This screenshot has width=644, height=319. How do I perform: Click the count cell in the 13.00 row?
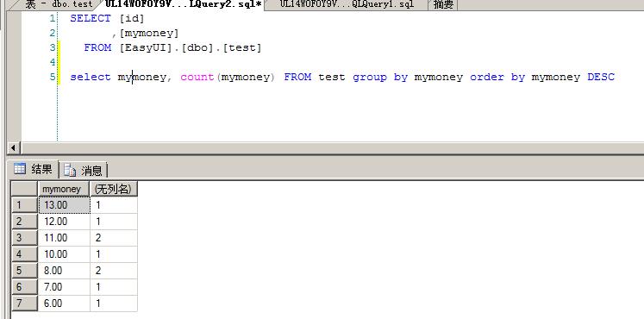pos(114,205)
